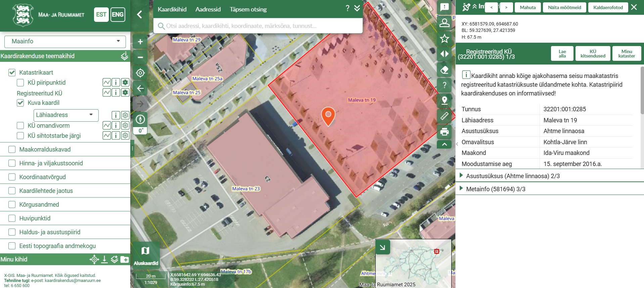Click the zoom out minus button
Image resolution: width=644 pixels, height=288 pixels.
pyautogui.click(x=140, y=57)
